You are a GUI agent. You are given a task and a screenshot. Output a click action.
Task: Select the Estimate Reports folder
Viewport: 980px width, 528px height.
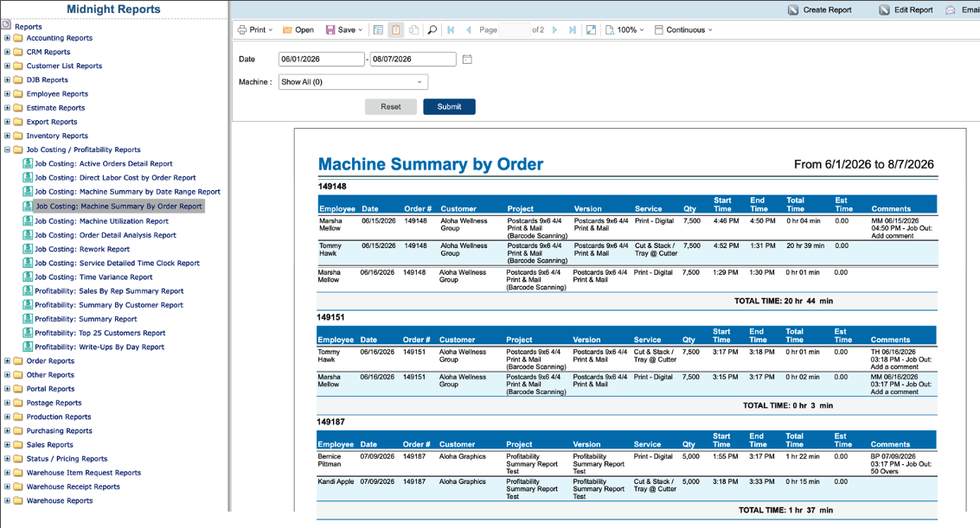coord(55,108)
